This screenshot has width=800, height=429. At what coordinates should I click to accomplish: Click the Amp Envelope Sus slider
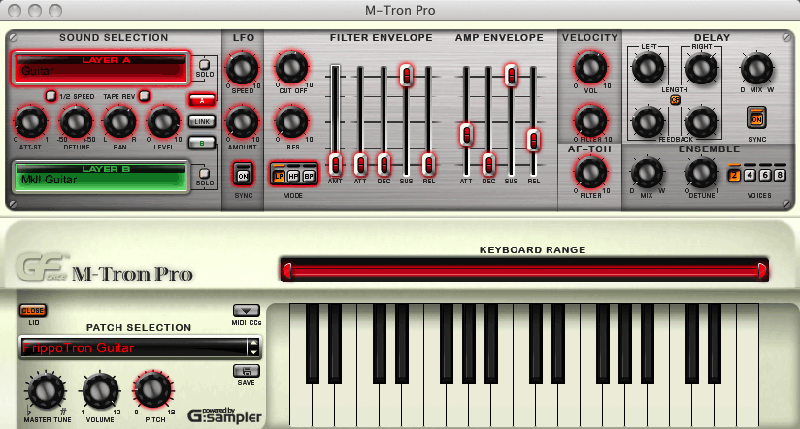point(511,75)
